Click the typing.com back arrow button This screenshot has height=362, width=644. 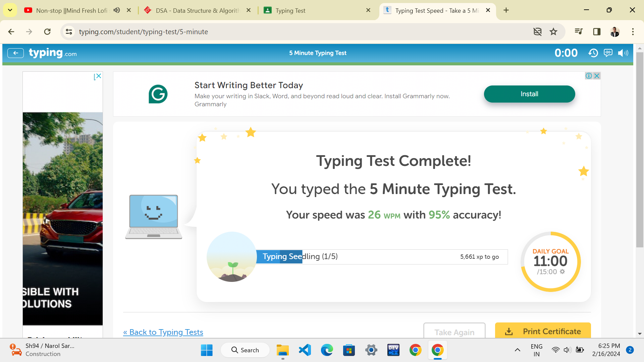click(15, 53)
